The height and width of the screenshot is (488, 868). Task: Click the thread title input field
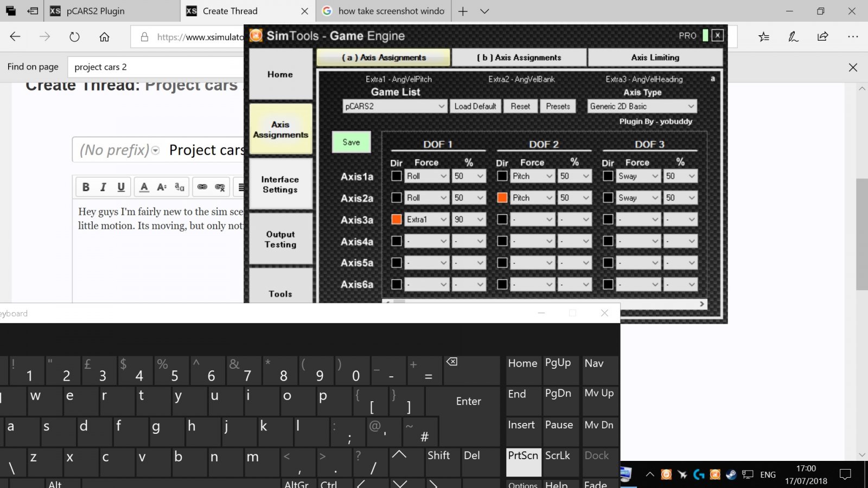pyautogui.click(x=206, y=150)
